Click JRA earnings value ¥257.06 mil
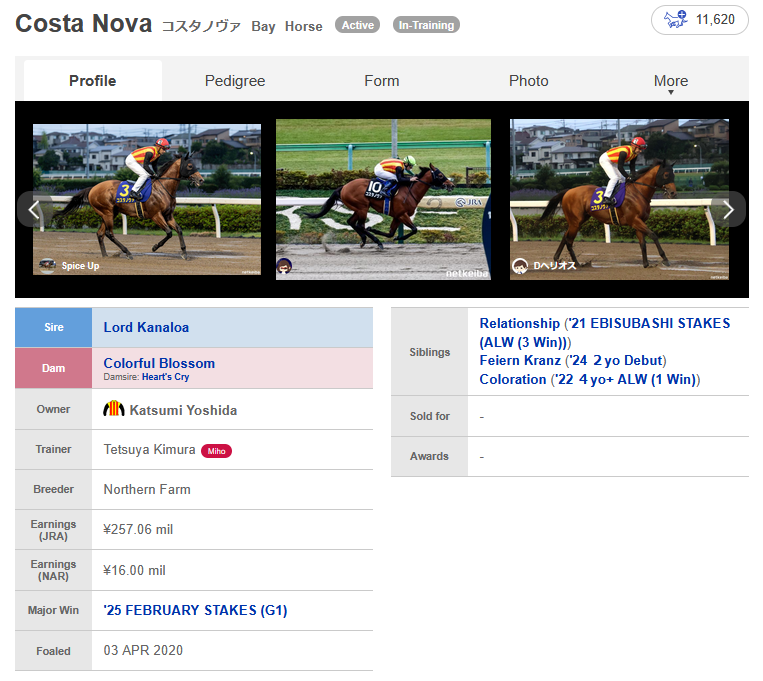This screenshot has height=681, width=763. (x=138, y=530)
